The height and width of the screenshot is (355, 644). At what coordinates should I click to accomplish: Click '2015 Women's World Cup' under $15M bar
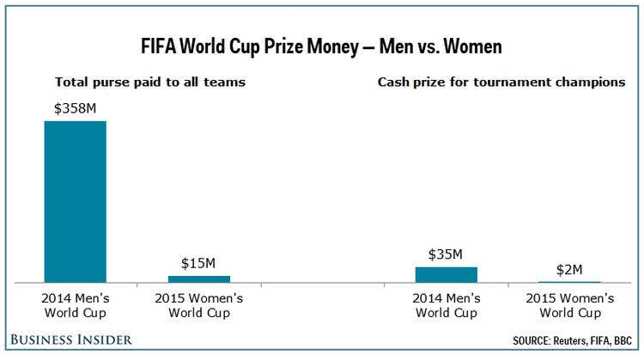pyautogui.click(x=199, y=305)
